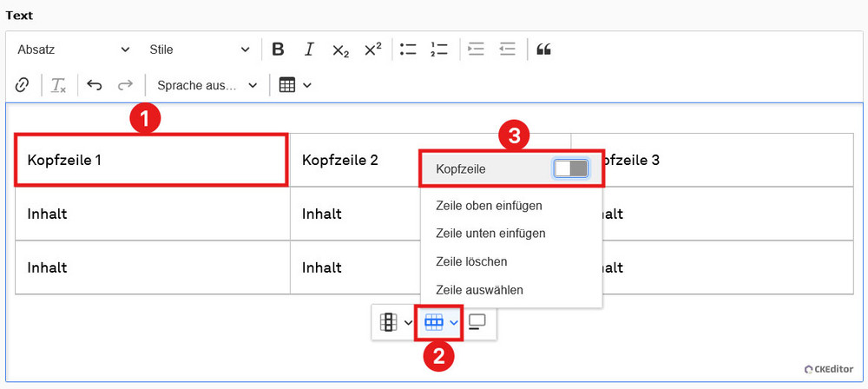The width and height of the screenshot is (868, 389).
Task: Open the table column options button
Action: point(395,322)
